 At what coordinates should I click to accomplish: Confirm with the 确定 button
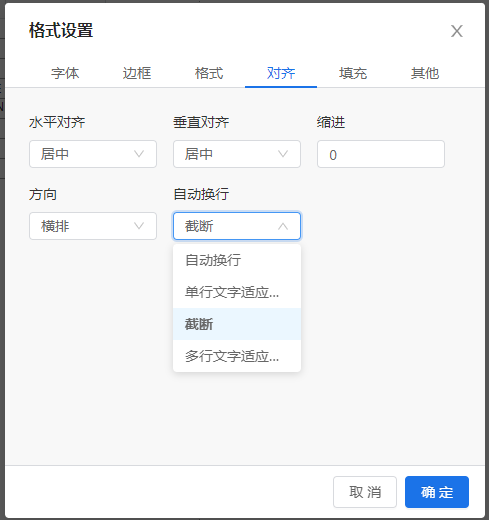click(x=437, y=492)
